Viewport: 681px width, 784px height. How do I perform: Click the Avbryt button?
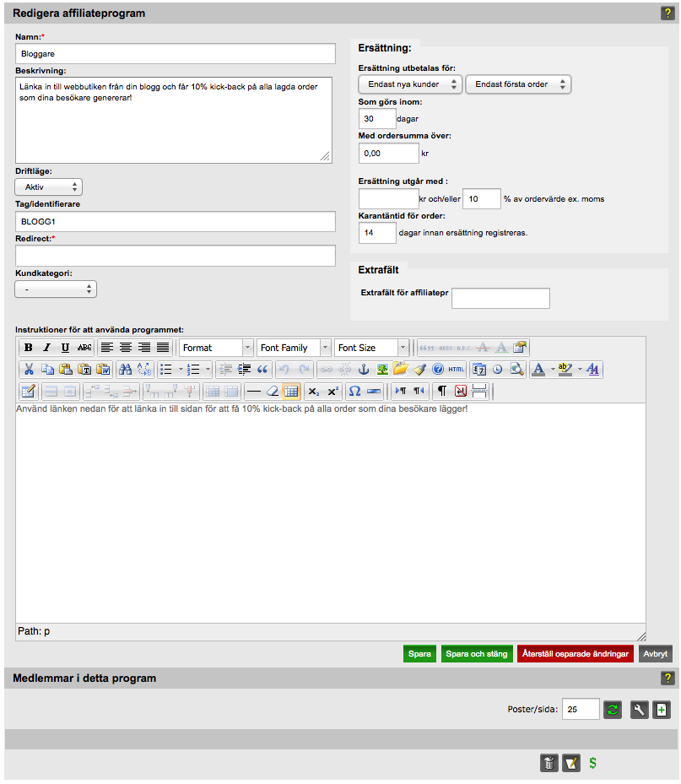656,653
